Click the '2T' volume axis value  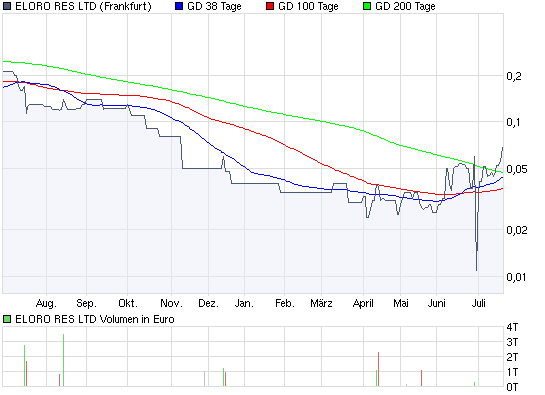click(512, 357)
